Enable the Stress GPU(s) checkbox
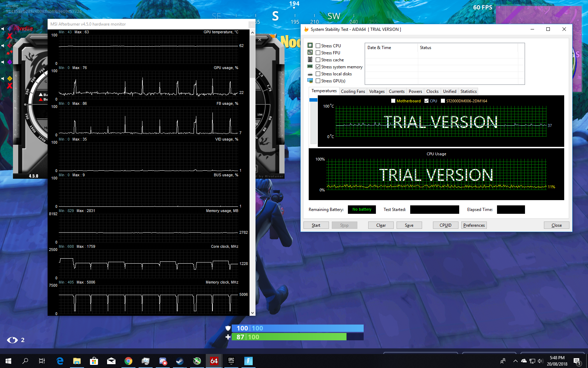Screen dimensions: 588x368 click(318, 81)
